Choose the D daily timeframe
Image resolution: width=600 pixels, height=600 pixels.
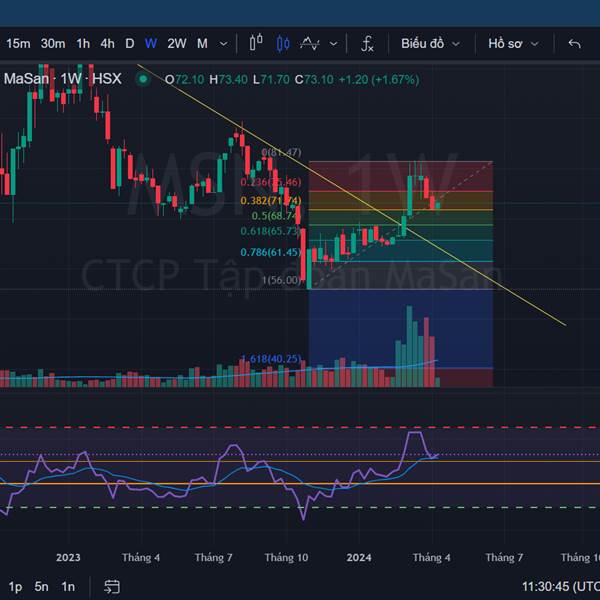tap(130, 44)
